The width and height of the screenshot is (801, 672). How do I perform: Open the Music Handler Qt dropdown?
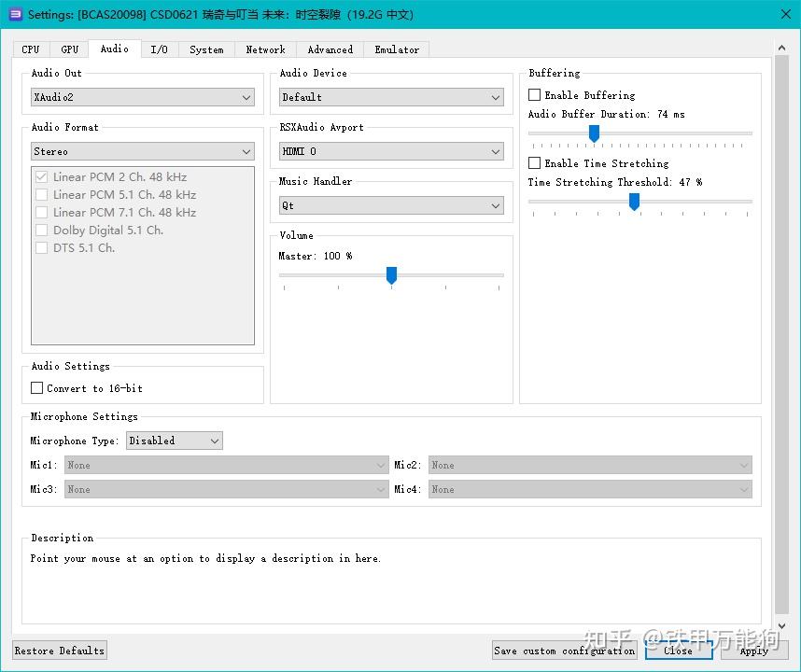391,205
